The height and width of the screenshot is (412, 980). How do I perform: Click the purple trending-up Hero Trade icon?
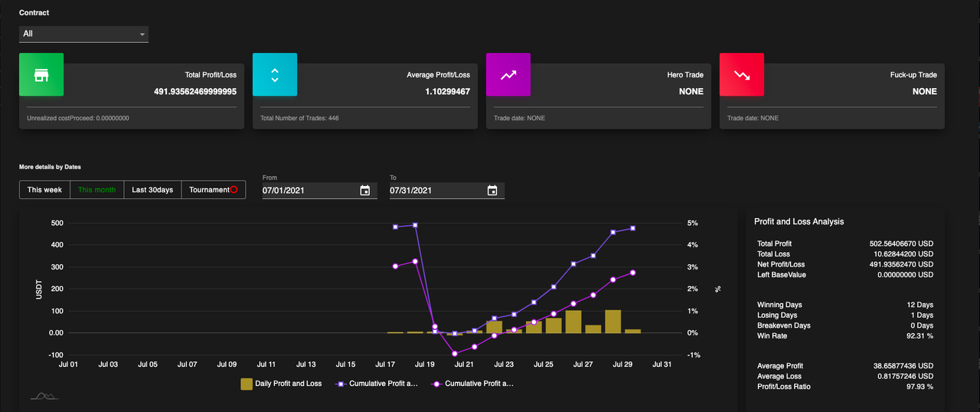tap(508, 75)
